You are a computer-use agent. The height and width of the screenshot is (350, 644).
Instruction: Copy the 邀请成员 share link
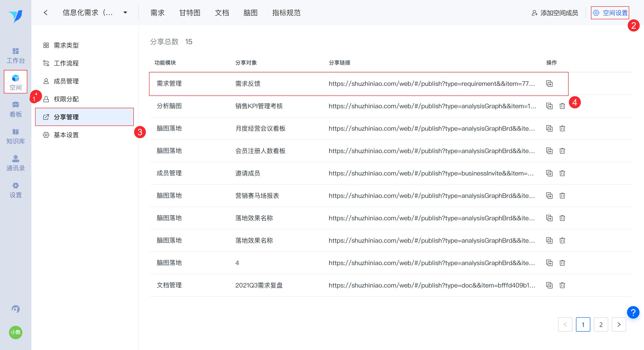[549, 173]
